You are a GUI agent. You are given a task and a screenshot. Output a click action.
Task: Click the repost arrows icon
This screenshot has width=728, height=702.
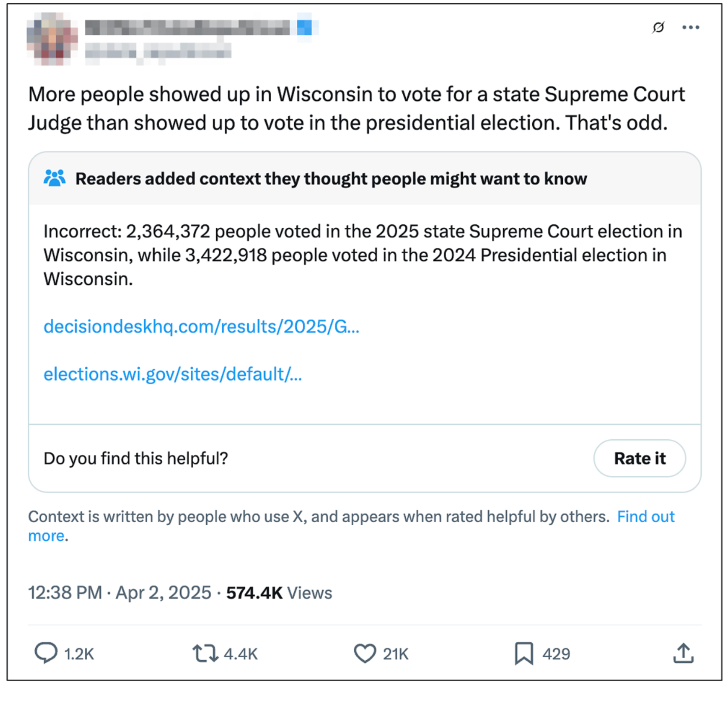point(205,653)
